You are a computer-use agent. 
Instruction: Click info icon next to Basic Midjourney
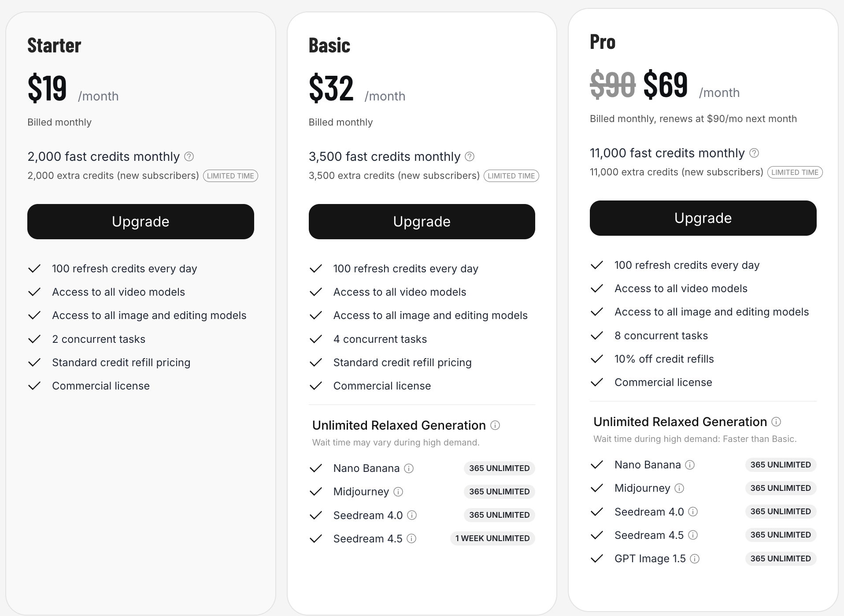[398, 492]
